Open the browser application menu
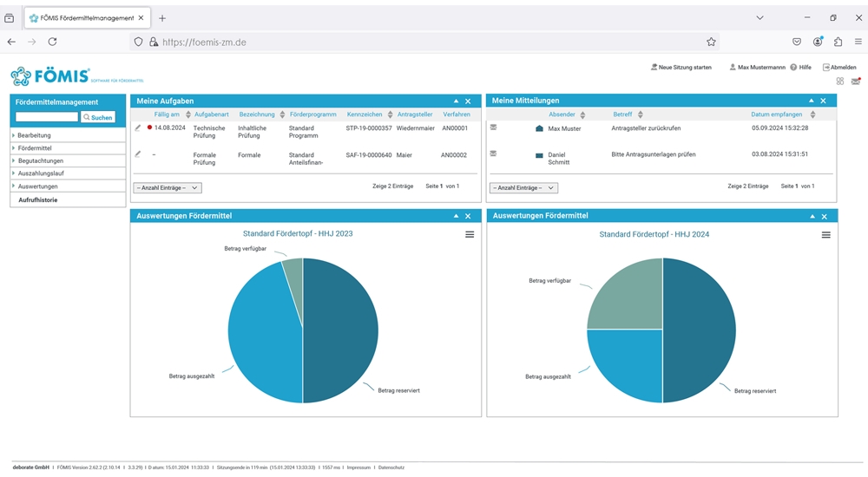This screenshot has height=477, width=868. pos(858,42)
